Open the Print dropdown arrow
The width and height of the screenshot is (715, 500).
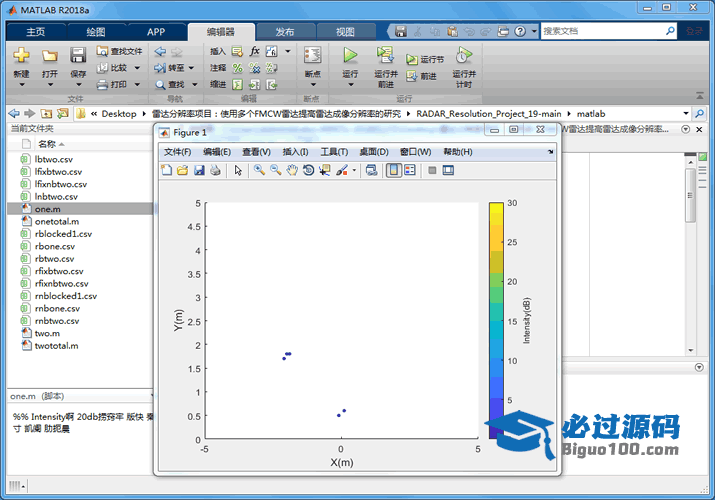click(x=137, y=84)
